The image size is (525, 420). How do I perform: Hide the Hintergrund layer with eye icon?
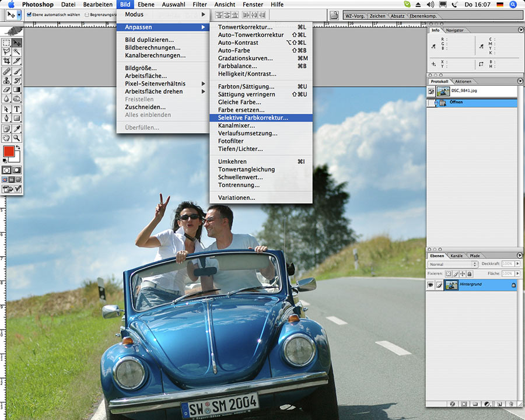[x=431, y=285]
